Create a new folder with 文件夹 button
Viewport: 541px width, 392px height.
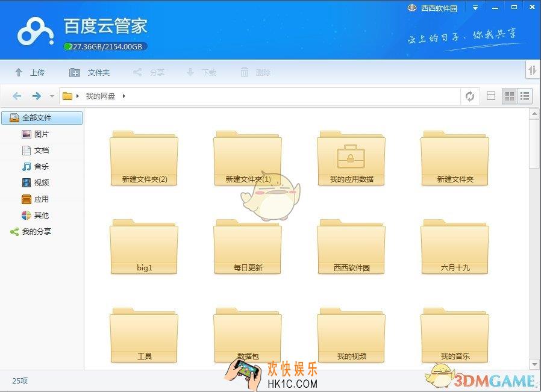(x=89, y=72)
